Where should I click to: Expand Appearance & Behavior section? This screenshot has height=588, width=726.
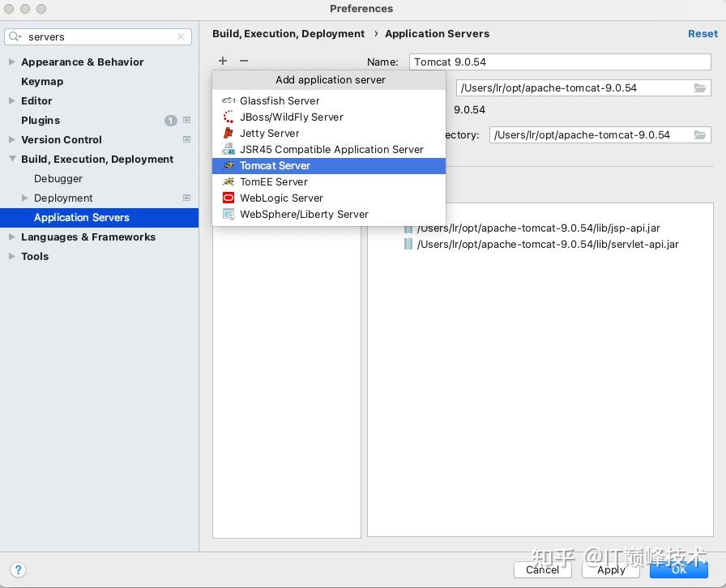(x=12, y=62)
